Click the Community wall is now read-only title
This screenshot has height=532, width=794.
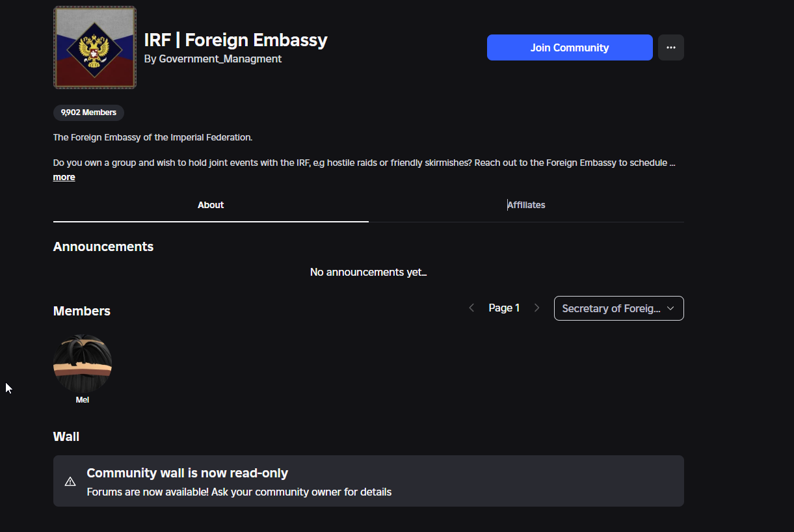(x=187, y=473)
